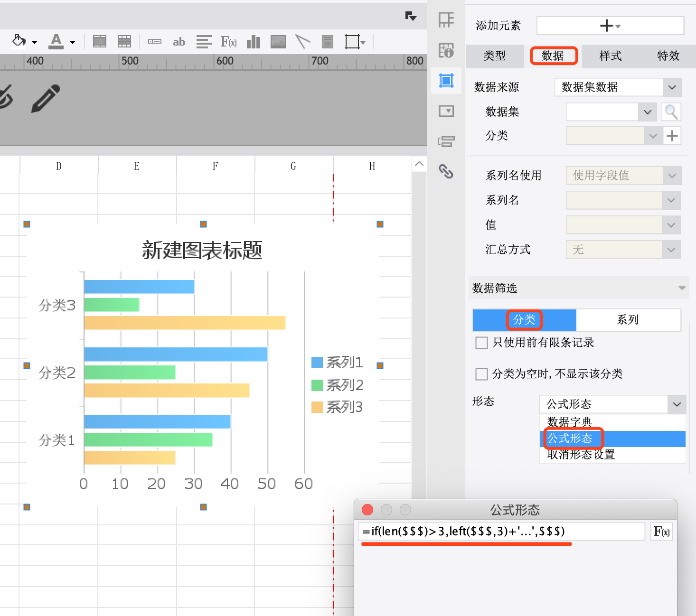Image resolution: width=696 pixels, height=616 pixels.
Task: Click the scroll up arrow of spreadsheet
Action: (x=419, y=164)
